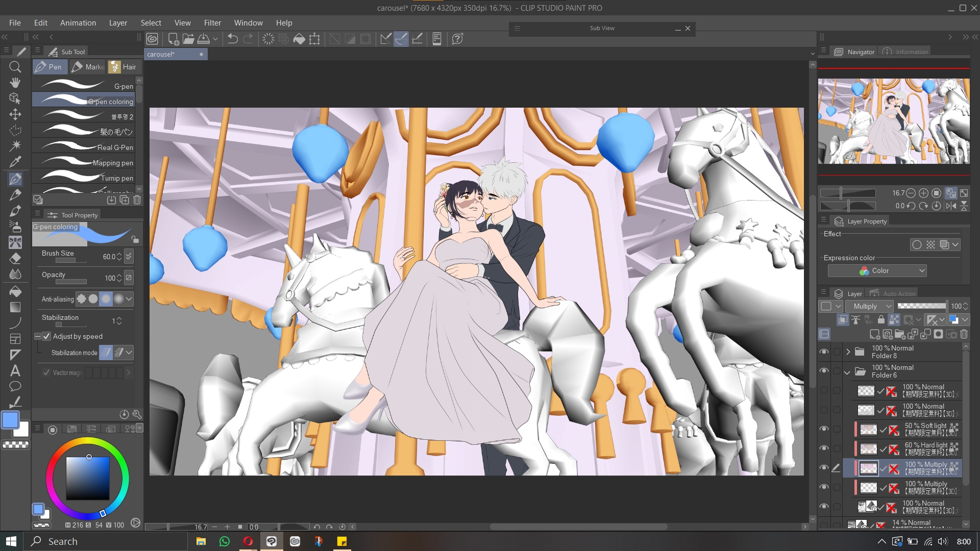The width and height of the screenshot is (980, 551).
Task: Click the Clip Studio logo icon
Action: tap(152, 39)
